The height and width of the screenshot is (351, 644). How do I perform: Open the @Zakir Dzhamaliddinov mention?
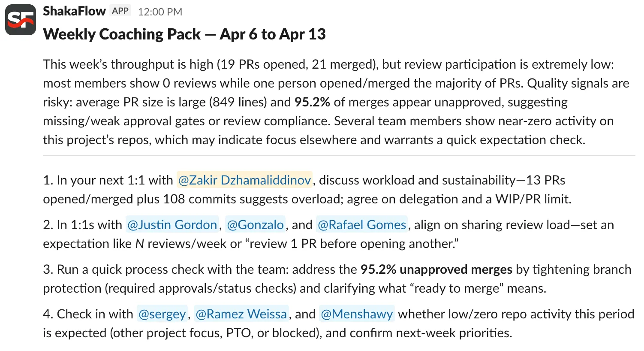244,180
